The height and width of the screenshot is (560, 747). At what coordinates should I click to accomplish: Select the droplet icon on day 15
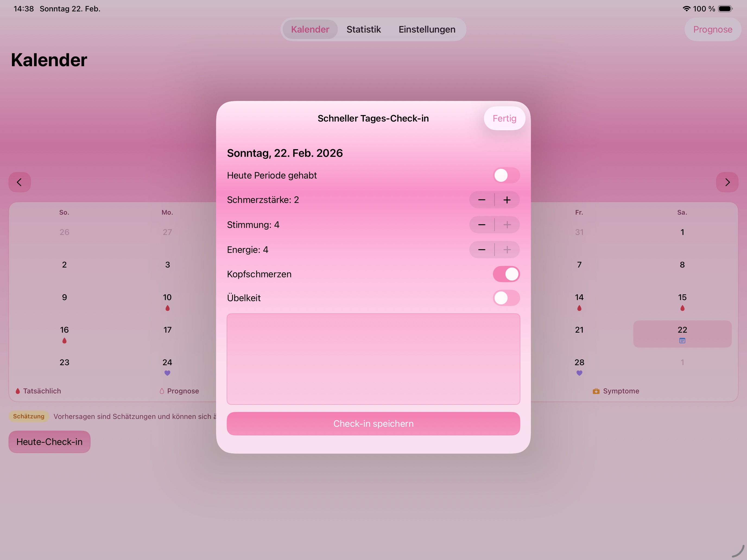[x=682, y=308]
